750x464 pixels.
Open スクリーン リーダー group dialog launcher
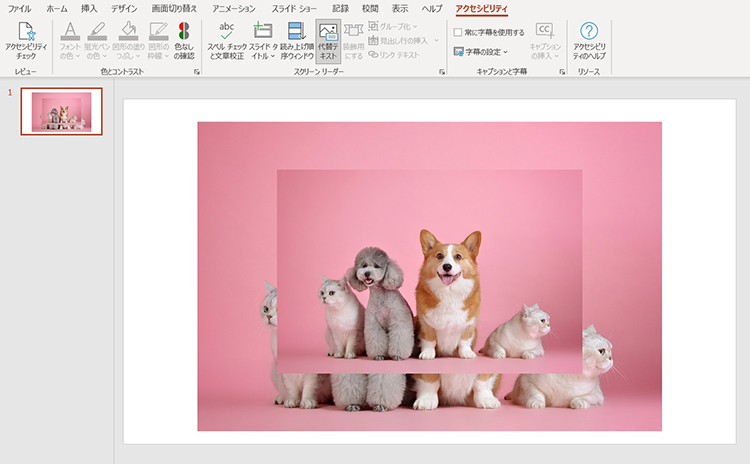441,73
